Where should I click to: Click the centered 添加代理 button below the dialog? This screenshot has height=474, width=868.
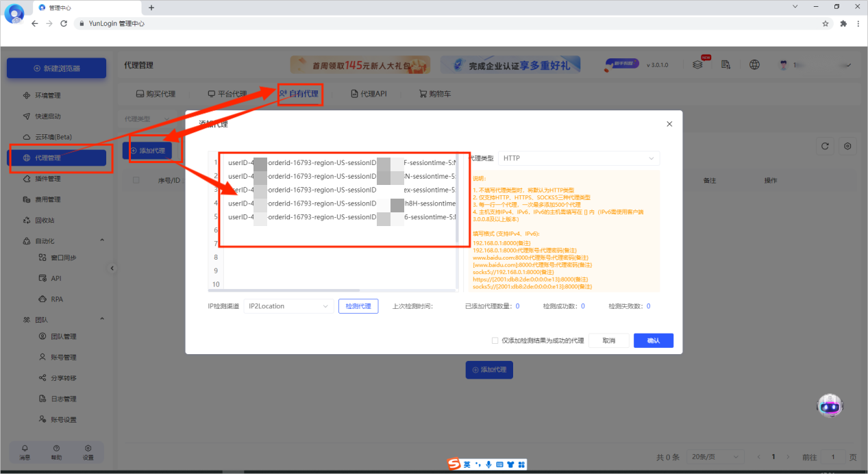point(489,369)
